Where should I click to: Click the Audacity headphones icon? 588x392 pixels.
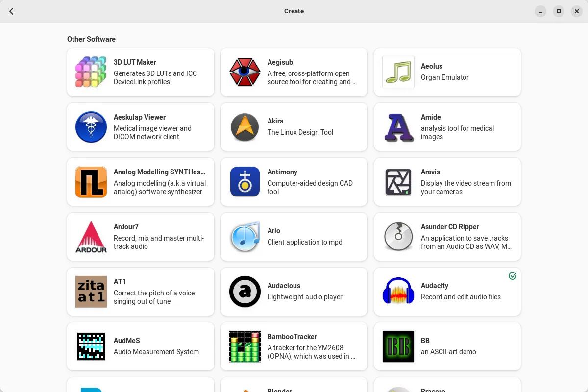398,292
